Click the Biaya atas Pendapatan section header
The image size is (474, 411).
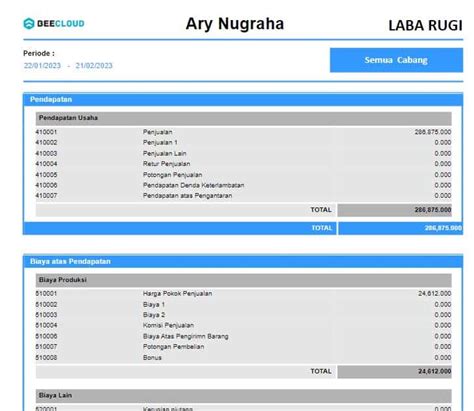[243, 262]
